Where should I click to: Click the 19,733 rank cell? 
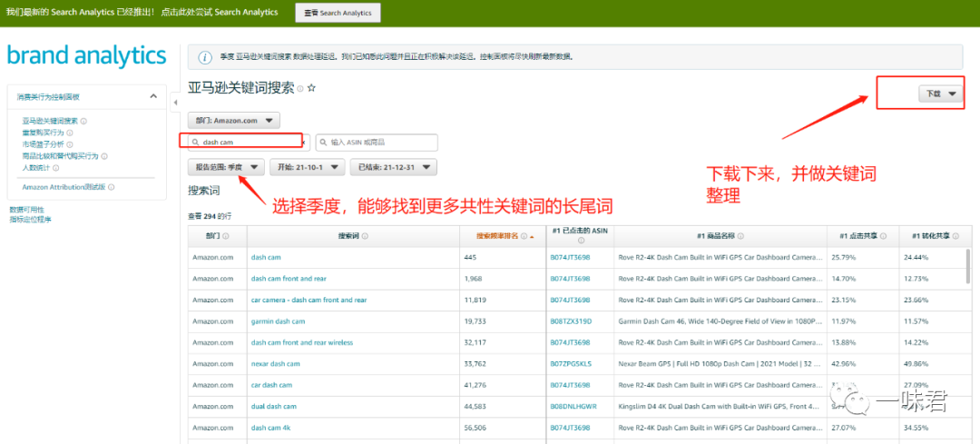[x=503, y=321]
